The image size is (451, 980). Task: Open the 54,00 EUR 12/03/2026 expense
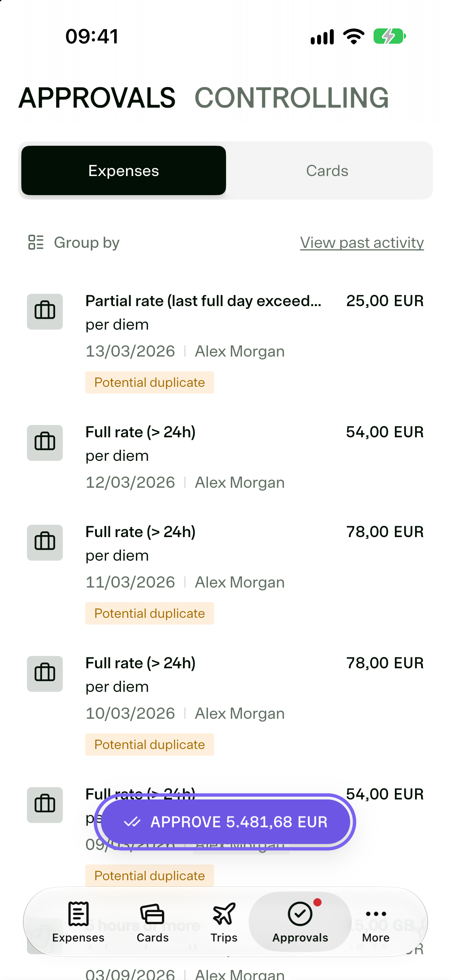click(x=225, y=457)
